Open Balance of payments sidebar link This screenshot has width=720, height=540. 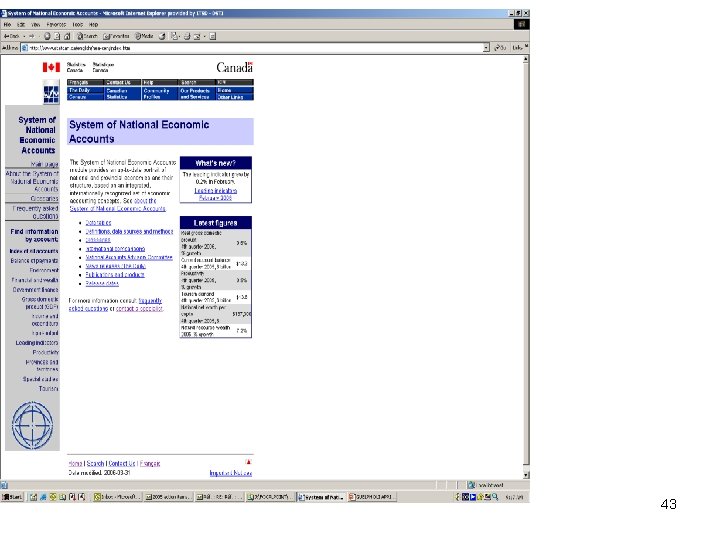tap(34, 261)
